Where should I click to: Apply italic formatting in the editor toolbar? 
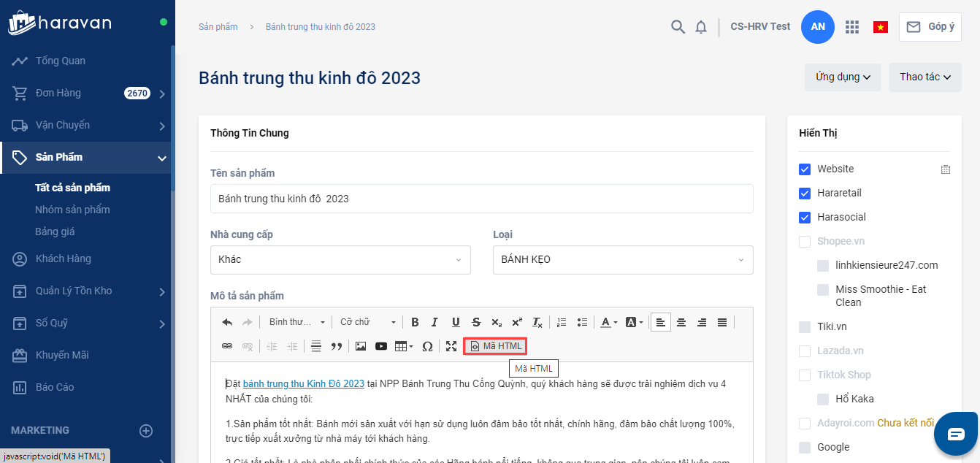tap(435, 322)
